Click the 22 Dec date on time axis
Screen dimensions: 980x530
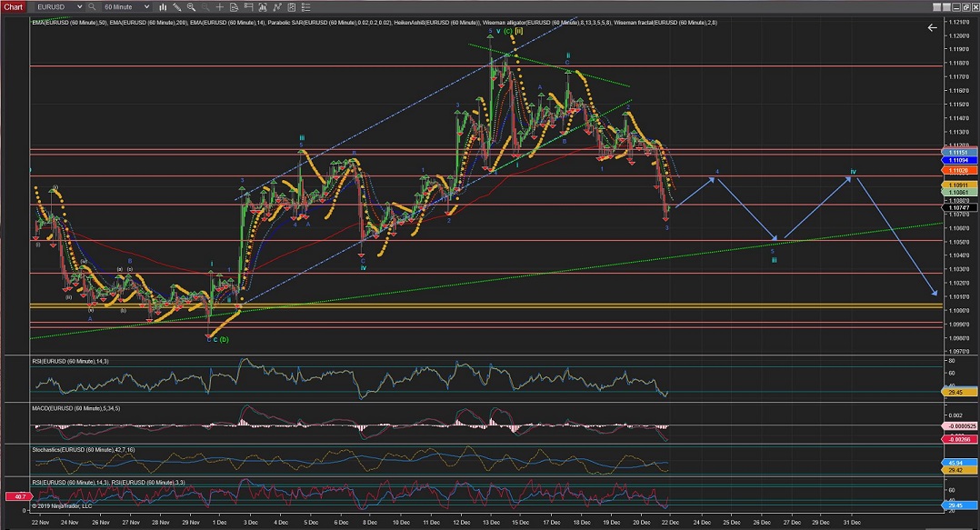(x=671, y=523)
